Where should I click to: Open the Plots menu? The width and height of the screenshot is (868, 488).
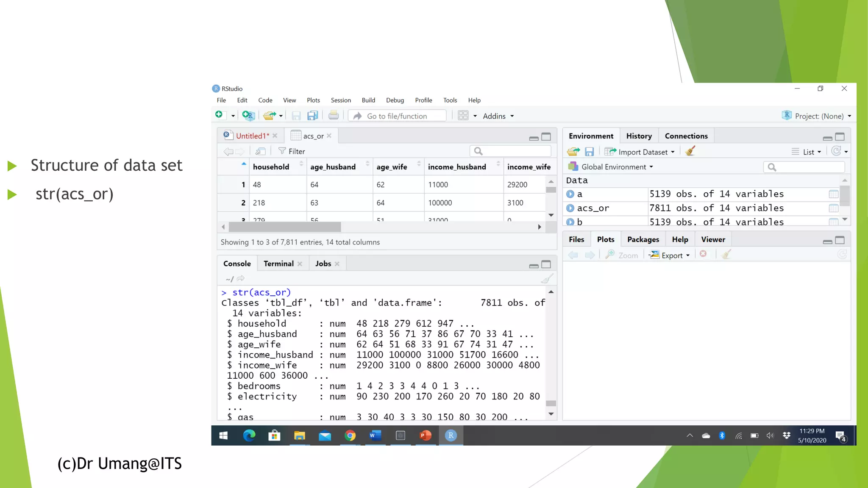click(313, 100)
